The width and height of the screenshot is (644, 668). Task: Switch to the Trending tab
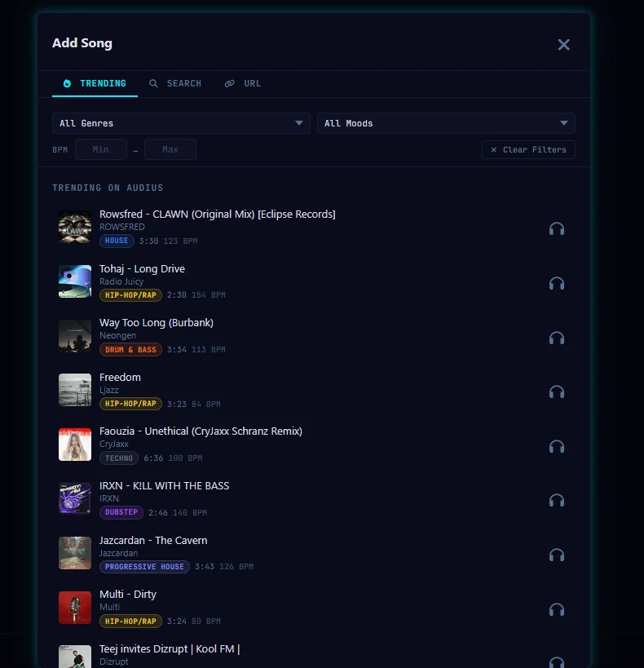pyautogui.click(x=95, y=83)
